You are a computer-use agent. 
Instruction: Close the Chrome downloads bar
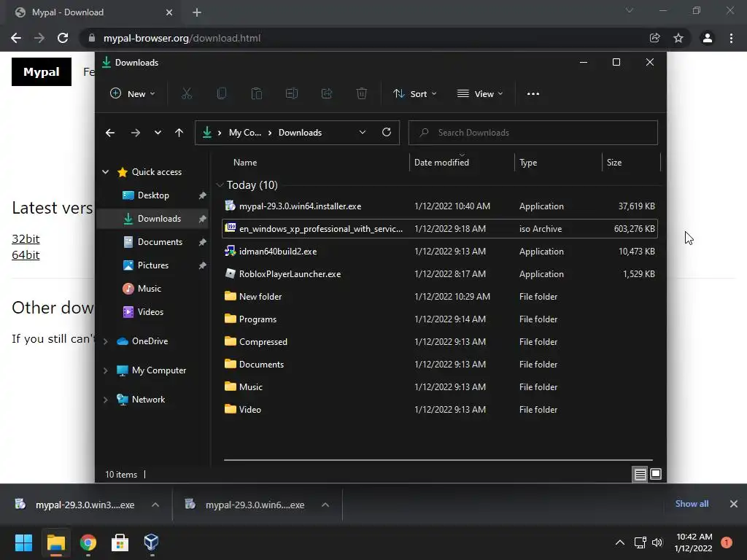734,504
